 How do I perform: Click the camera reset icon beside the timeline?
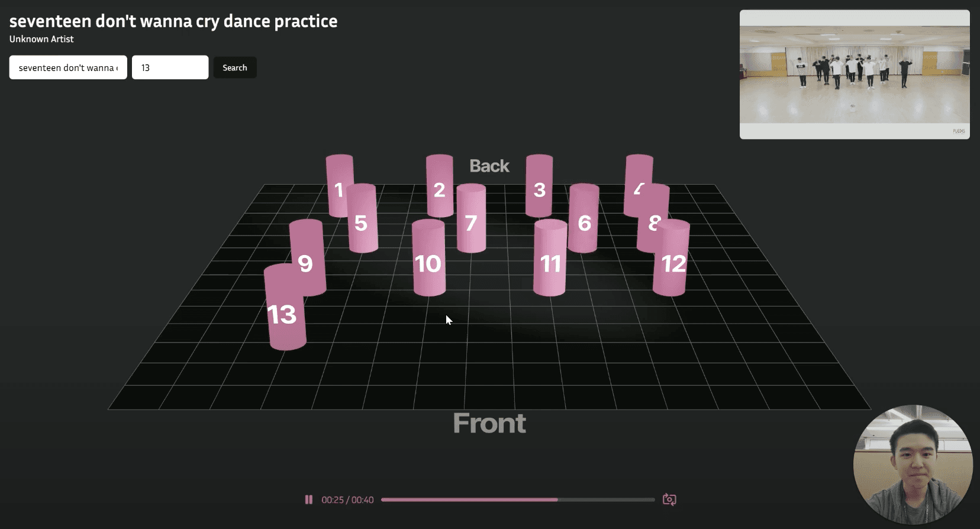tap(669, 499)
